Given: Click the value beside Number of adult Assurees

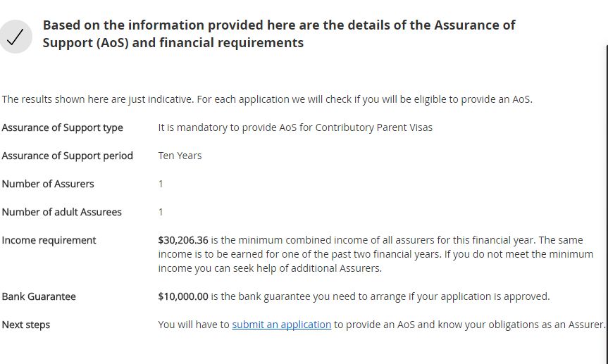Looking at the screenshot, I should click(161, 212).
